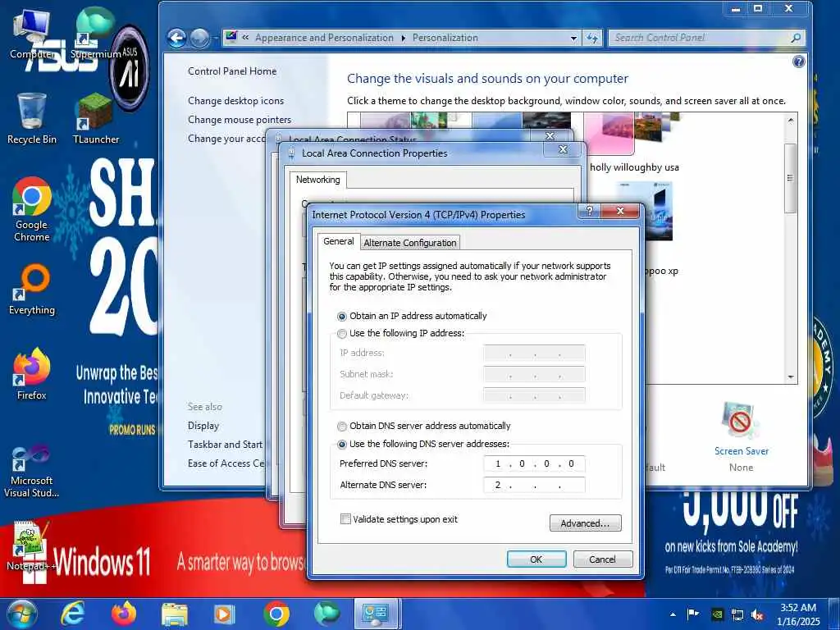Viewport: 840px width, 630px height.
Task: Open Notepad++ desktop shortcut
Action: pos(30,546)
